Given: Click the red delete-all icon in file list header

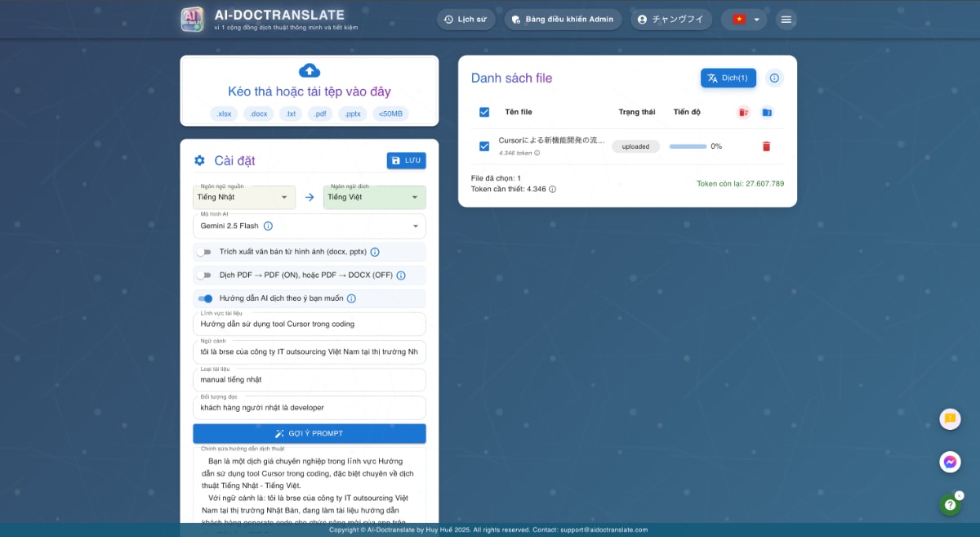Looking at the screenshot, I should 742,112.
